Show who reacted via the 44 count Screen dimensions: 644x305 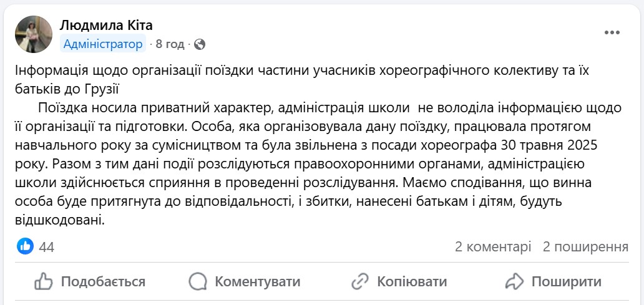click(x=47, y=247)
